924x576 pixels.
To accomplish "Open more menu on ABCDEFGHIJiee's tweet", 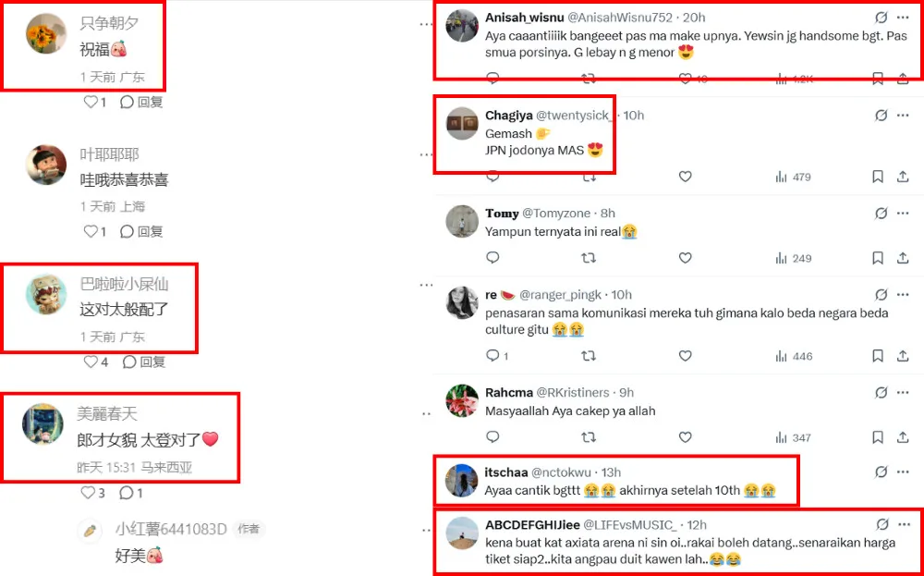I will coord(903,525).
